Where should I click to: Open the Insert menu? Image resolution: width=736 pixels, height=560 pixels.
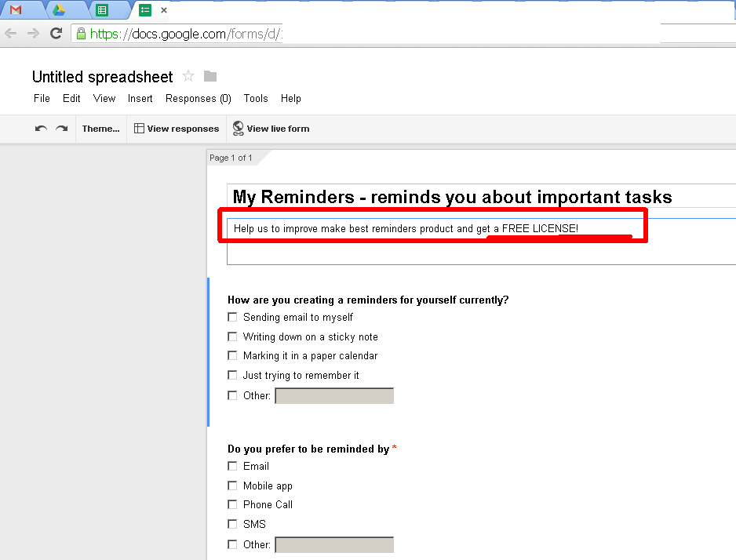click(140, 99)
